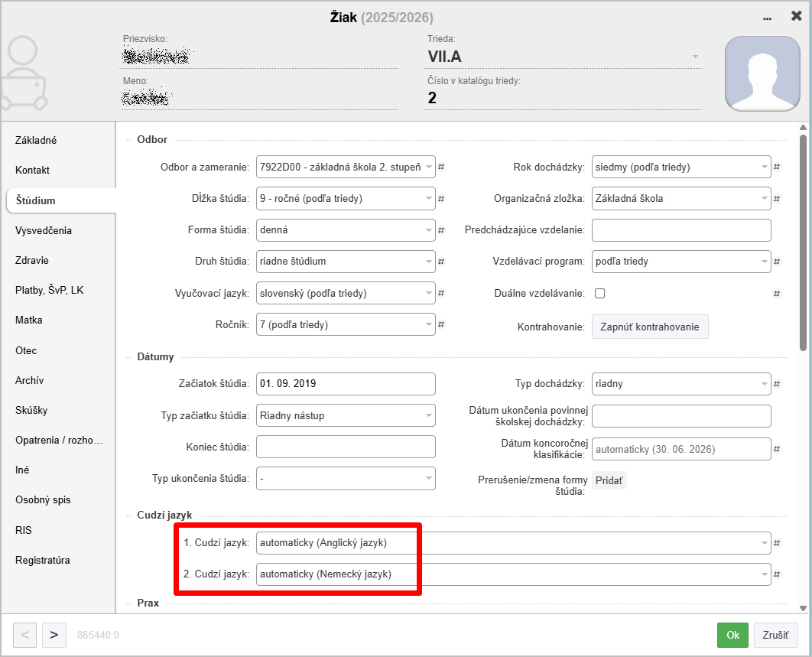Click the hash icon beside Rok dochádzky
Image resolution: width=812 pixels, height=657 pixels.
777,168
